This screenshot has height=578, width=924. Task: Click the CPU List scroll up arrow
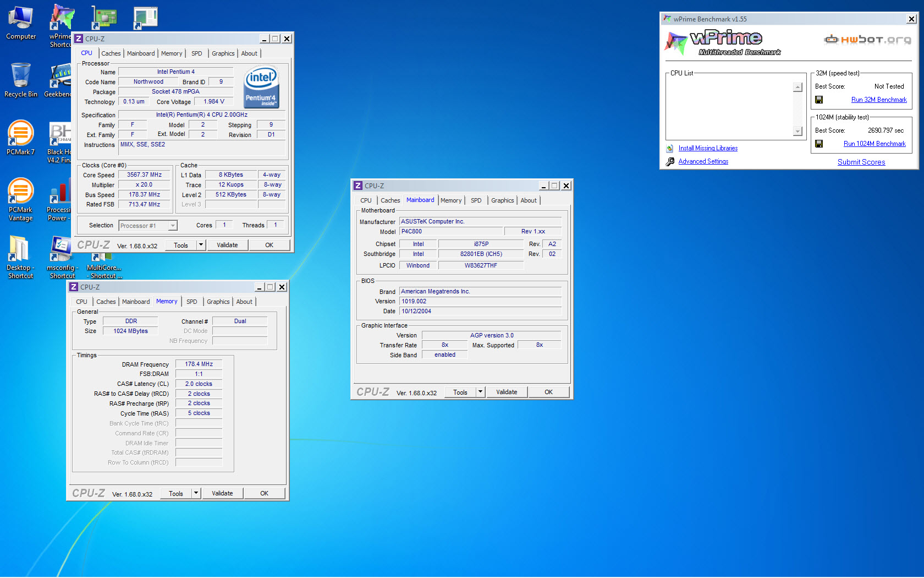click(x=798, y=87)
